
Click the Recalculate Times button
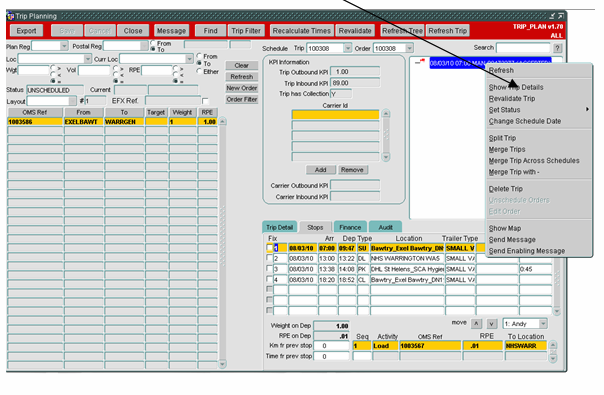[x=302, y=30]
